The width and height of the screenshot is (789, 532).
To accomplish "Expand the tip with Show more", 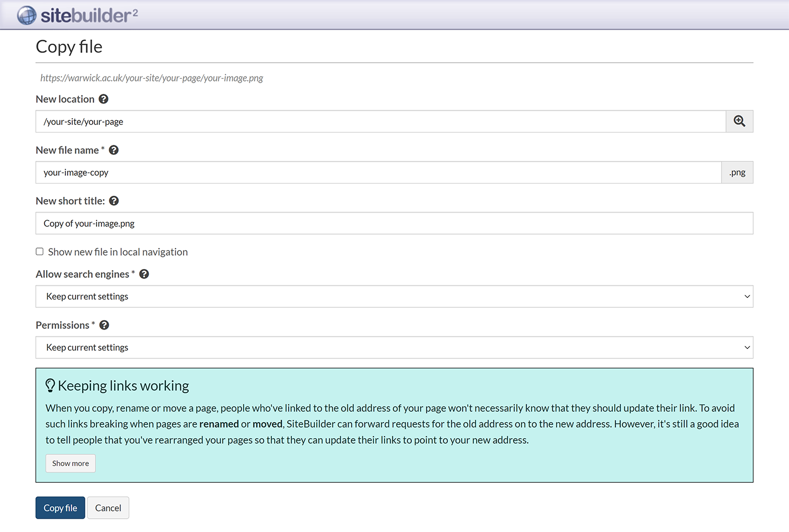I will [70, 464].
